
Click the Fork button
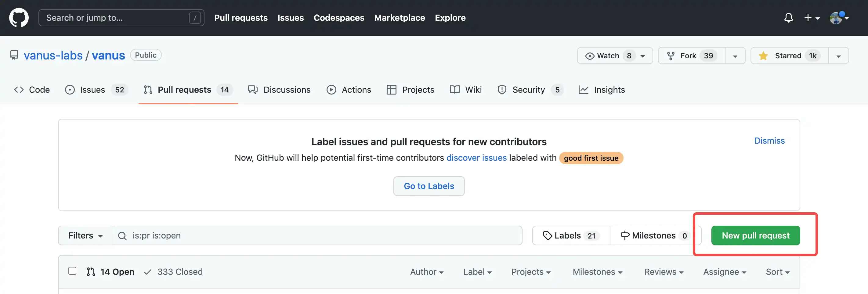[691, 56]
